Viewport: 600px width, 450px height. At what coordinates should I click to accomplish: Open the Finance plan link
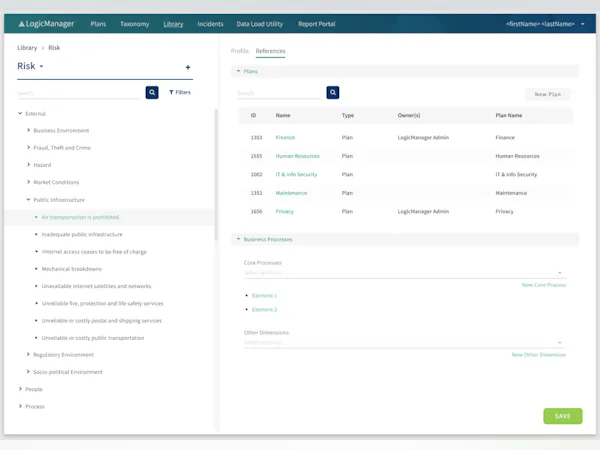[x=285, y=137]
